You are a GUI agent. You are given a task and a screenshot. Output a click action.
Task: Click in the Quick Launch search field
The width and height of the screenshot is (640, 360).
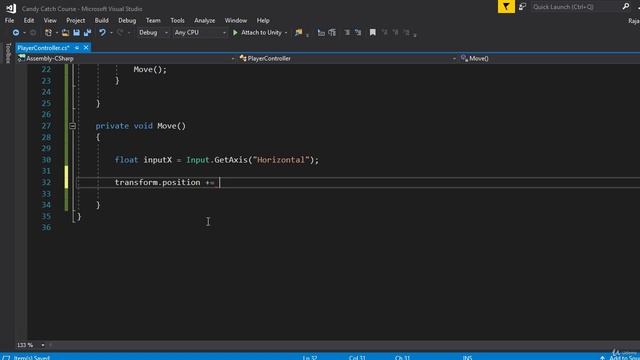(575, 7)
